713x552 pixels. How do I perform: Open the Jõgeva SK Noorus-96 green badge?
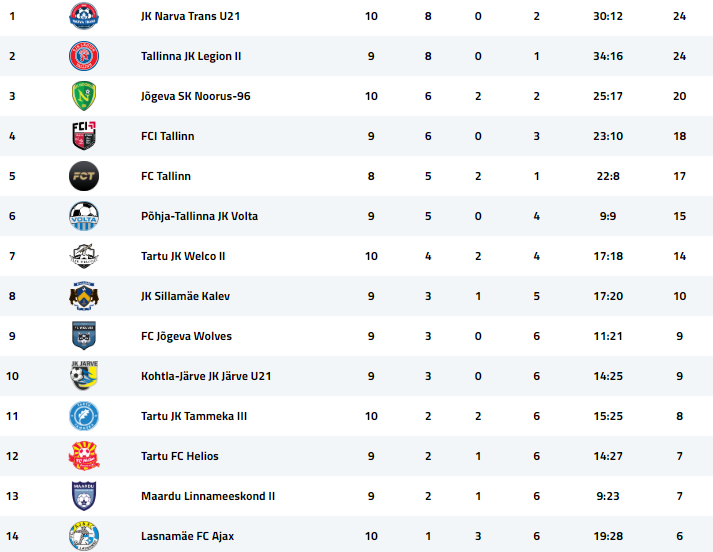[x=84, y=96]
